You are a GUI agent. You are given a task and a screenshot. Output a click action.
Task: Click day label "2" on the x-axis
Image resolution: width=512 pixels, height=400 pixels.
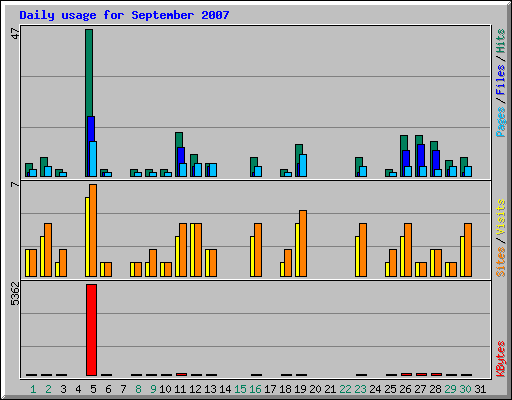click(x=48, y=389)
